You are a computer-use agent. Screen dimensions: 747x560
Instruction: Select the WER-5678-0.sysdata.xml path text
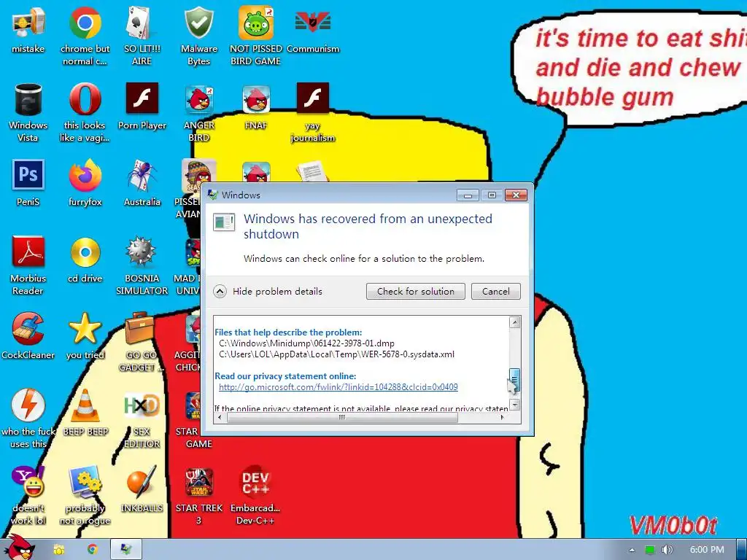(337, 354)
